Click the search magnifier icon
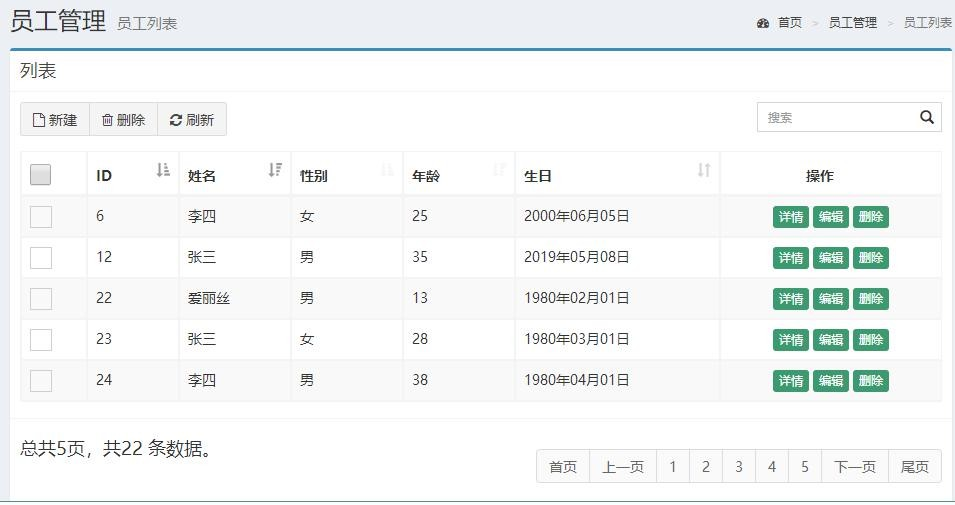 point(926,117)
